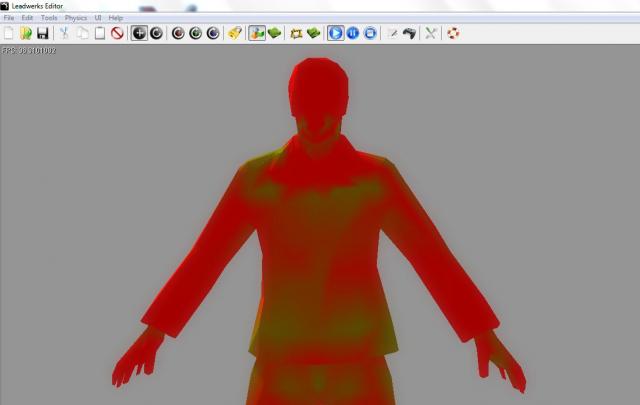
Task: Open the File menu
Action: [x=9, y=18]
